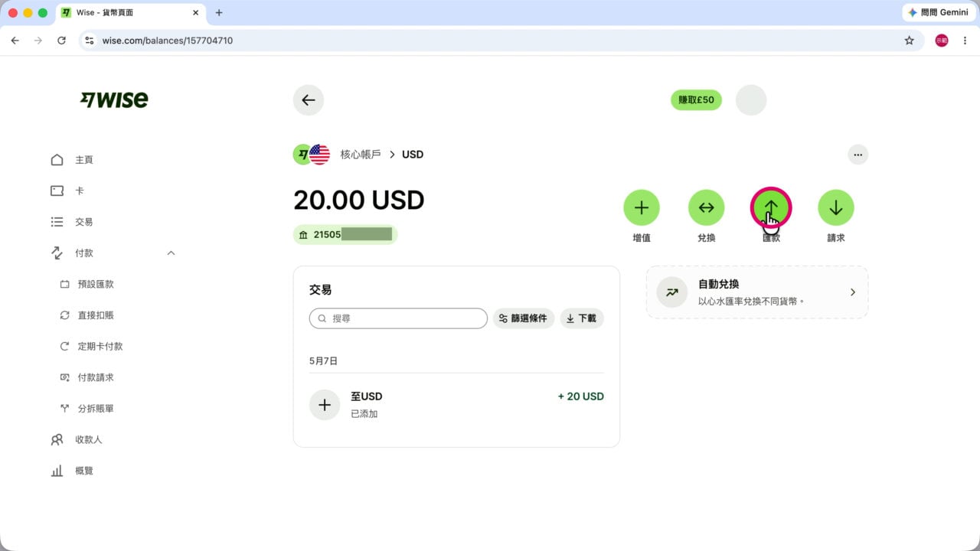
Task: Open 卡 cards in sidebar
Action: pos(80,191)
